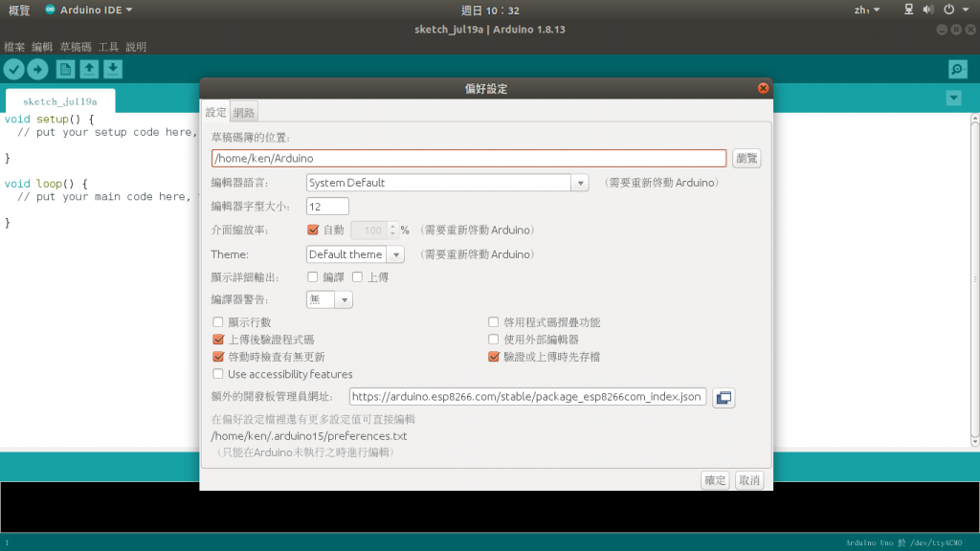The width and height of the screenshot is (980, 551).
Task: Open the clock showing 週日 10:32
Action: pos(490,10)
